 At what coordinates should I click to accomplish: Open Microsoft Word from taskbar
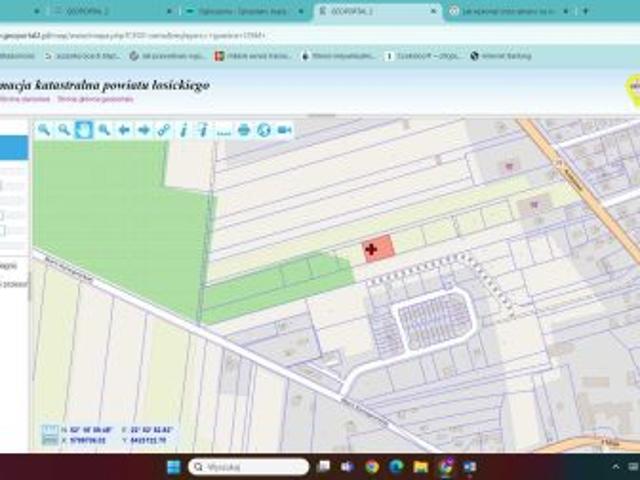coord(469,467)
